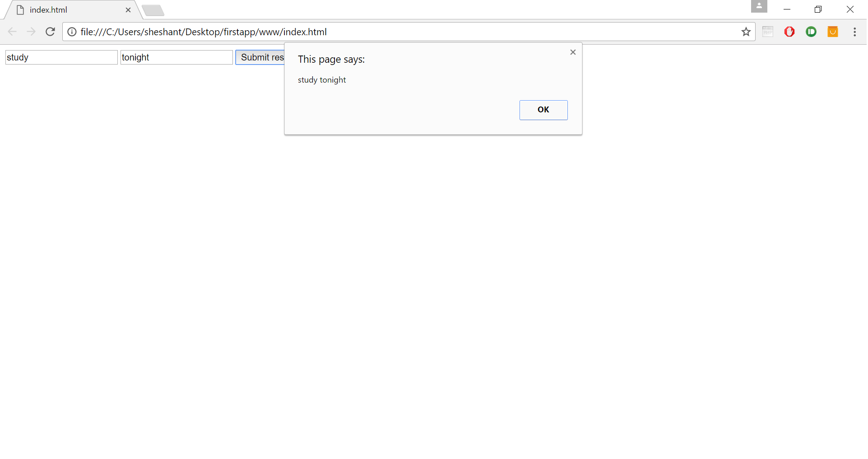Click the Submit button on the page

click(x=260, y=57)
